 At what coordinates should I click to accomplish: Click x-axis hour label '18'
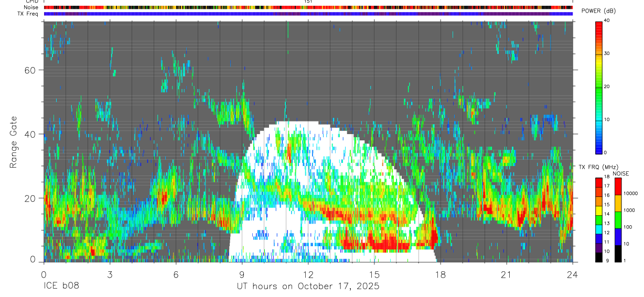(441, 274)
